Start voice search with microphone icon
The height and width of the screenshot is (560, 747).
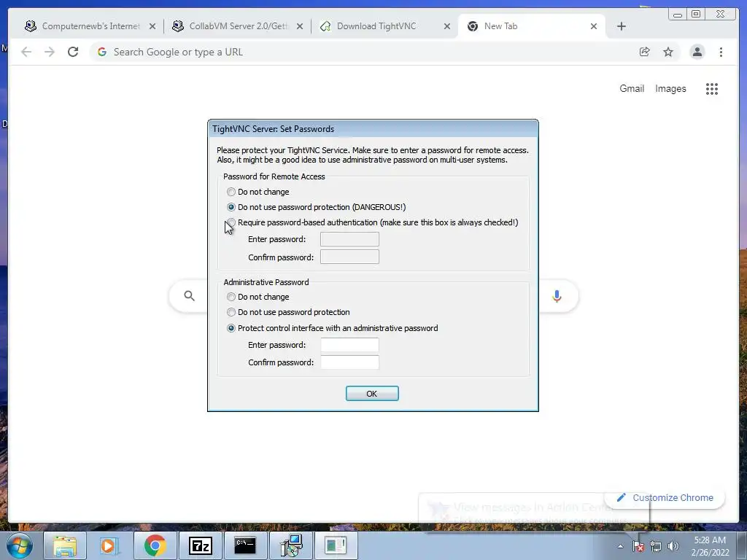557,296
